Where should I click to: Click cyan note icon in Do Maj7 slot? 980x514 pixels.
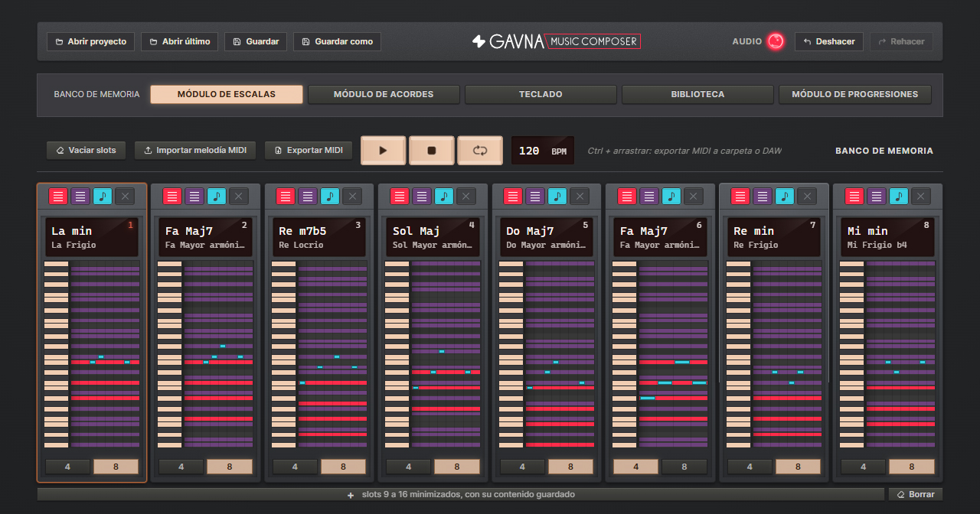tap(557, 197)
